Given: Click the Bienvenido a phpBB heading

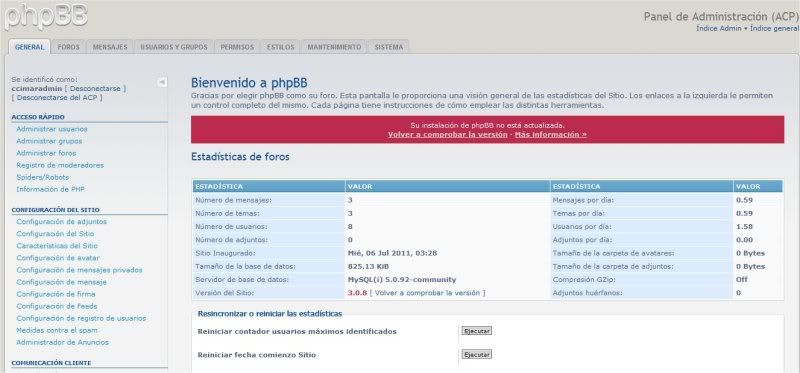Looking at the screenshot, I should [249, 83].
